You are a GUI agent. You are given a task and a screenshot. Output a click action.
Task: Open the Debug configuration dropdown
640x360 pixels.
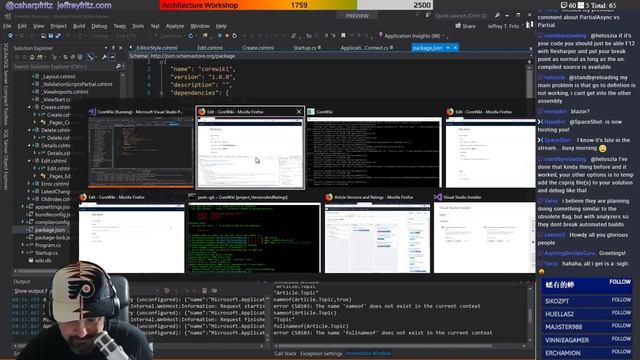pyautogui.click(x=100, y=36)
